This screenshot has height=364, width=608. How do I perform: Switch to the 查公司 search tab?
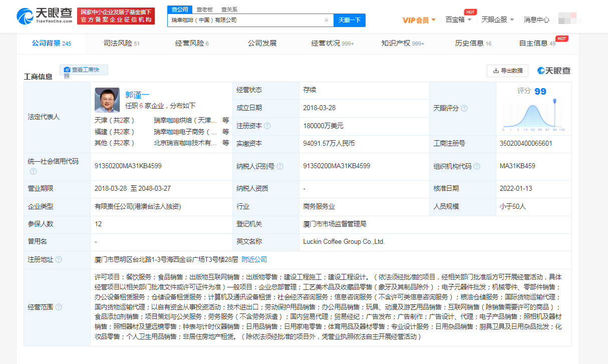click(180, 9)
